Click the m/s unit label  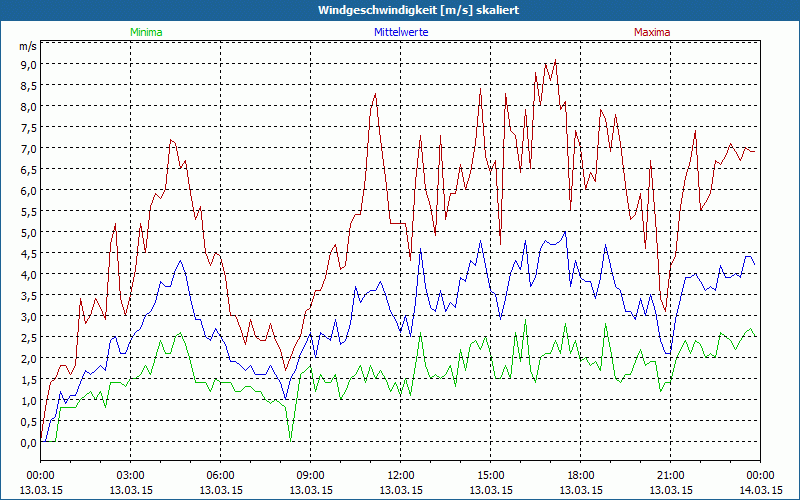[x=27, y=46]
